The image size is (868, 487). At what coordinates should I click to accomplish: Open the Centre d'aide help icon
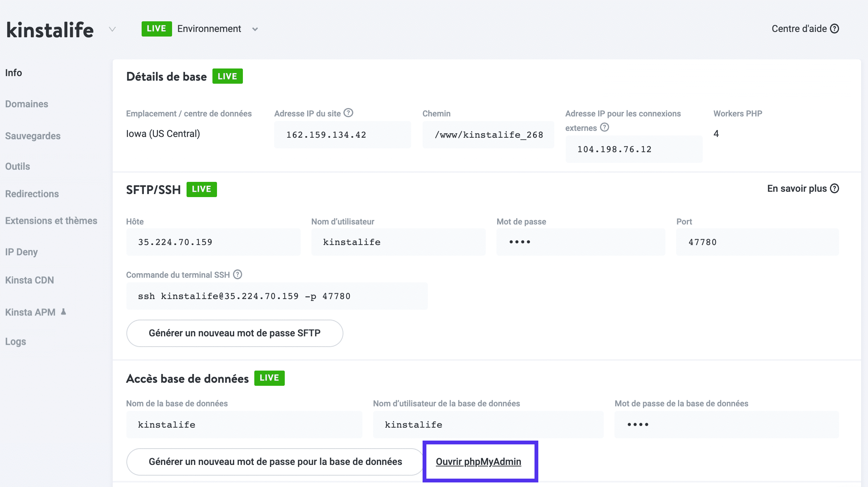(834, 29)
